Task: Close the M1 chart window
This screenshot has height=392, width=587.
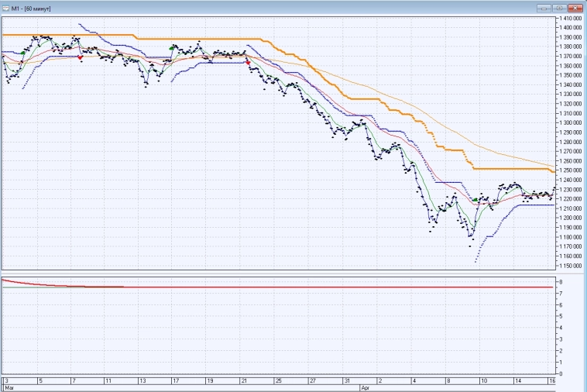Action: (577, 6)
